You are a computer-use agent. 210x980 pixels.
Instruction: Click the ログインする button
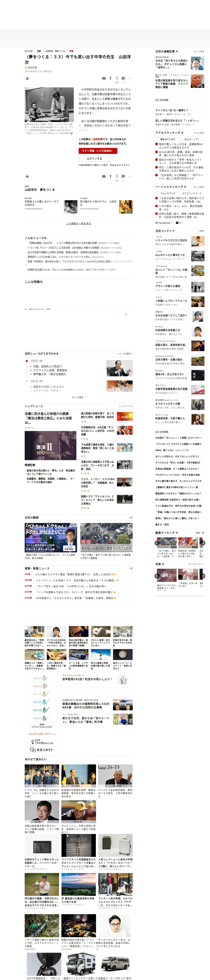[x=94, y=159]
